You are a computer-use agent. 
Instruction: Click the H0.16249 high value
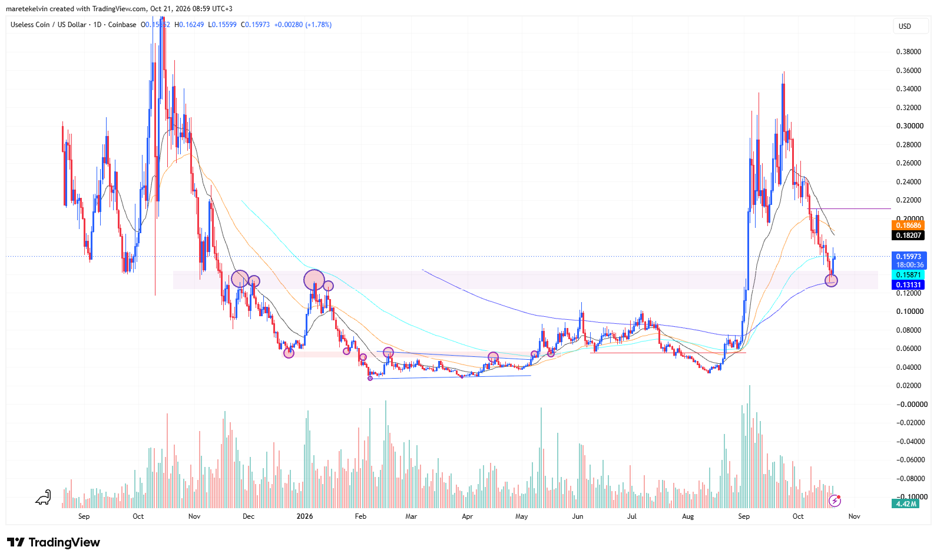coord(189,25)
